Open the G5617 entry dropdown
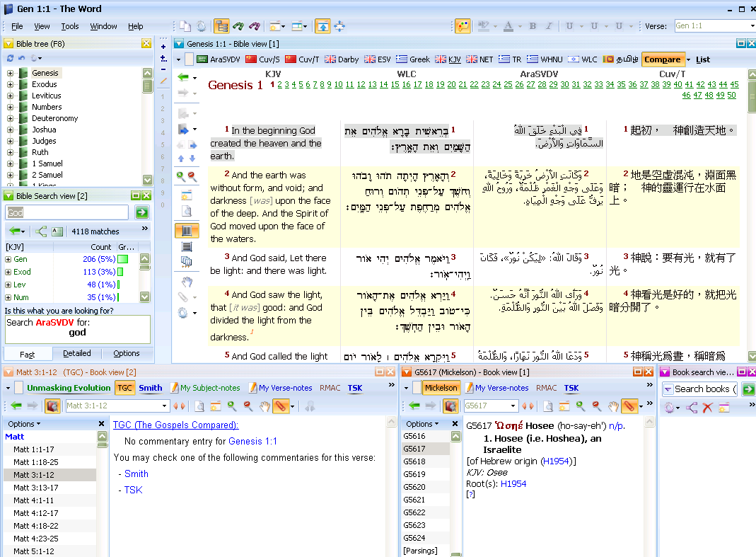Viewport: 756px width, 557px height. [513, 406]
